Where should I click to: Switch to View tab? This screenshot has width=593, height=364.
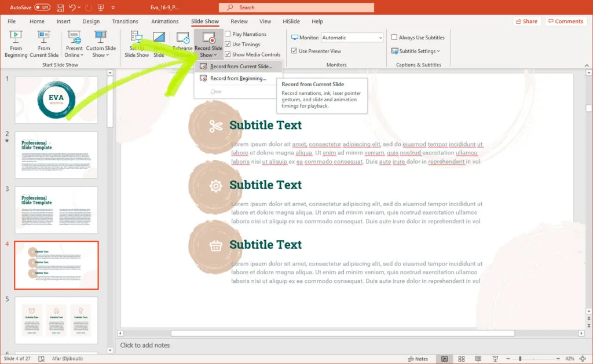tap(265, 21)
